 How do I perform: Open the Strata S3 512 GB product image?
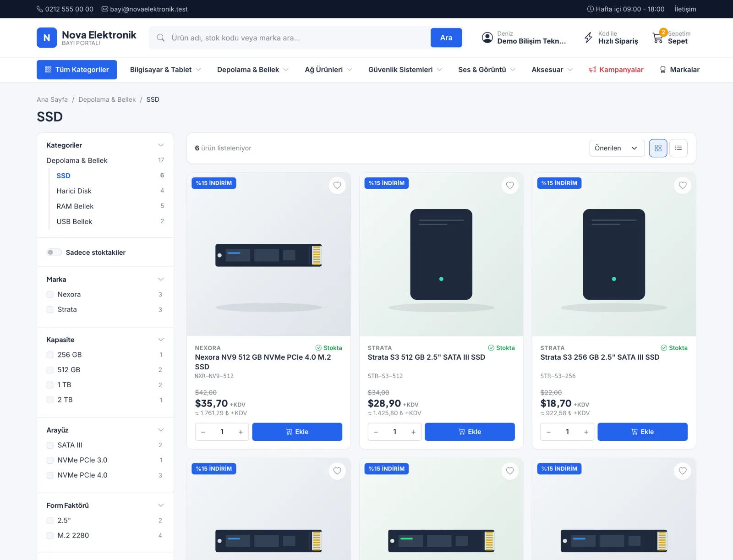pyautogui.click(x=441, y=254)
